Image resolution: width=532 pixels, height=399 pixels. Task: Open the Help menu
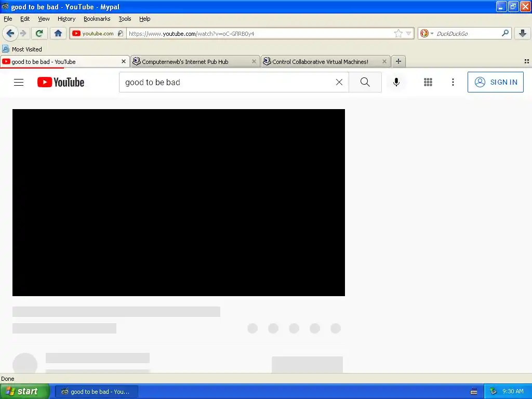(145, 19)
